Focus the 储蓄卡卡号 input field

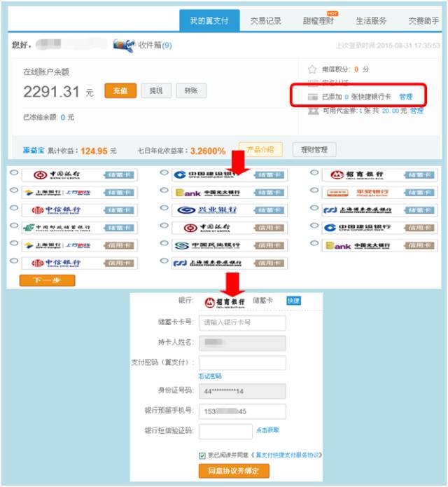(x=242, y=323)
